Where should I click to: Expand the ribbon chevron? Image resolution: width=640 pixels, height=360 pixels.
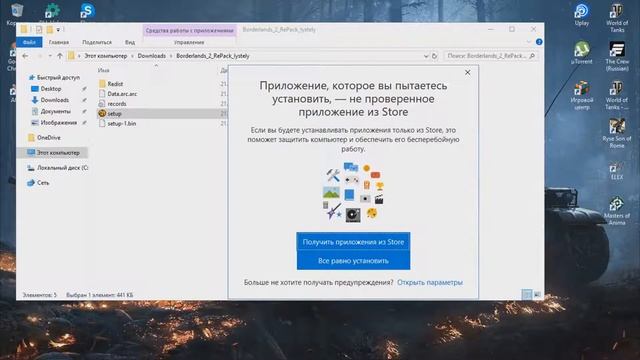coord(529,42)
